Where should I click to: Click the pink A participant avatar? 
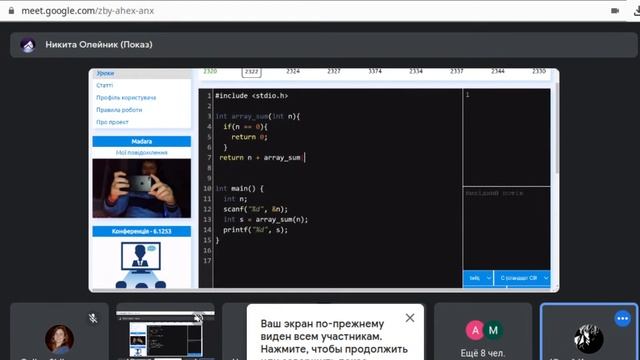(x=476, y=330)
